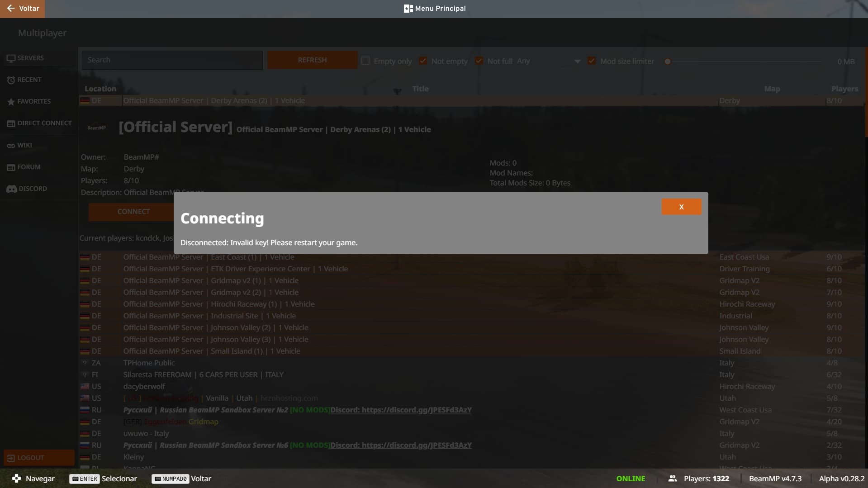Enable the Empty only checkbox
This screenshot has width=868, height=488.
click(365, 61)
